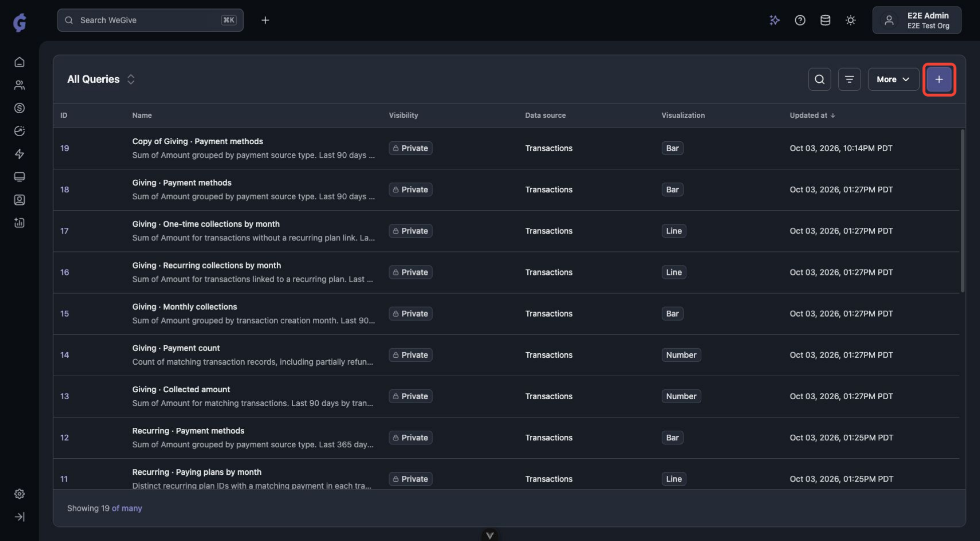The image size is (980, 541).
Task: Click the Visibility column header
Action: point(403,115)
